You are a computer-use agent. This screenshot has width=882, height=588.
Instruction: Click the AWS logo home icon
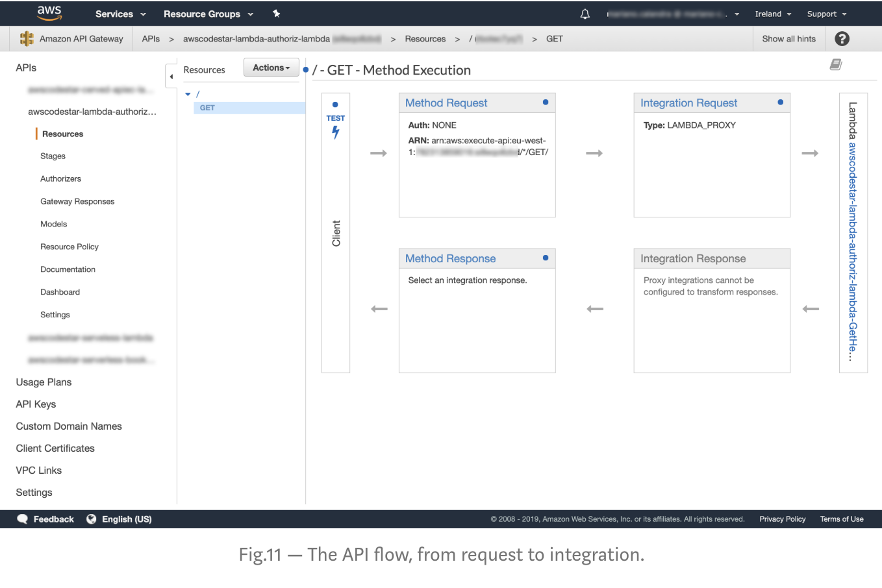coord(49,13)
